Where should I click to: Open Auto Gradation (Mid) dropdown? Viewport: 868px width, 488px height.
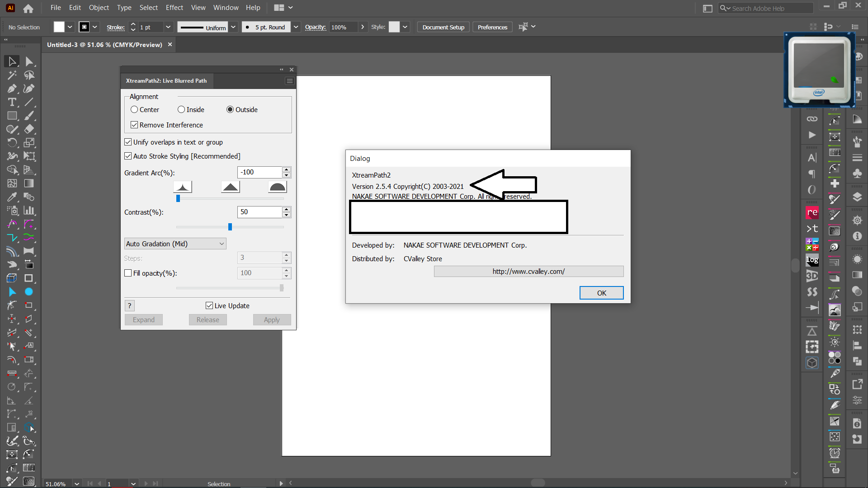click(x=175, y=244)
